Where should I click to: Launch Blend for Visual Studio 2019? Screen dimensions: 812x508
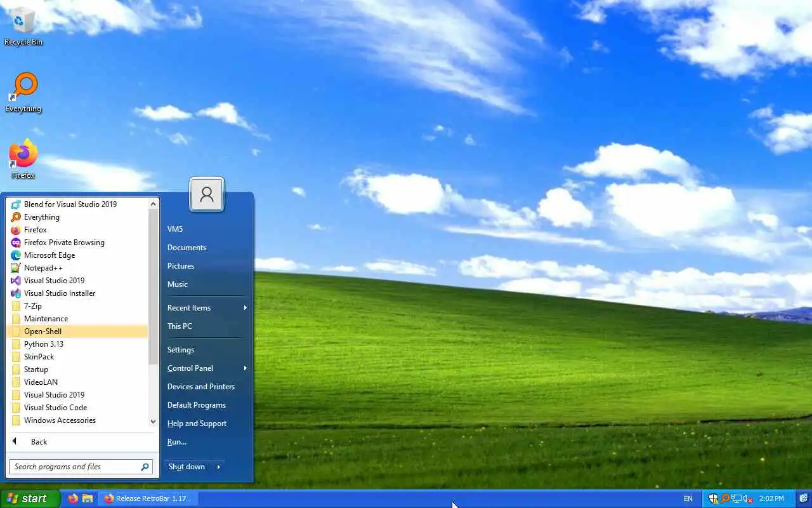pyautogui.click(x=77, y=204)
